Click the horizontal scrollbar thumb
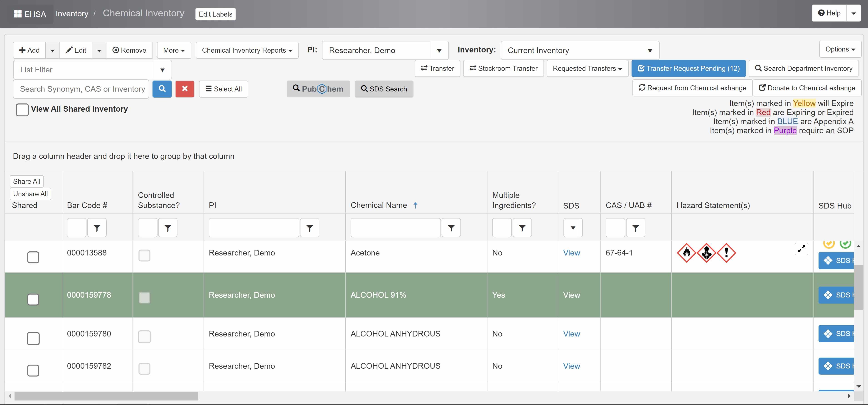This screenshot has height=405, width=868. click(106, 396)
